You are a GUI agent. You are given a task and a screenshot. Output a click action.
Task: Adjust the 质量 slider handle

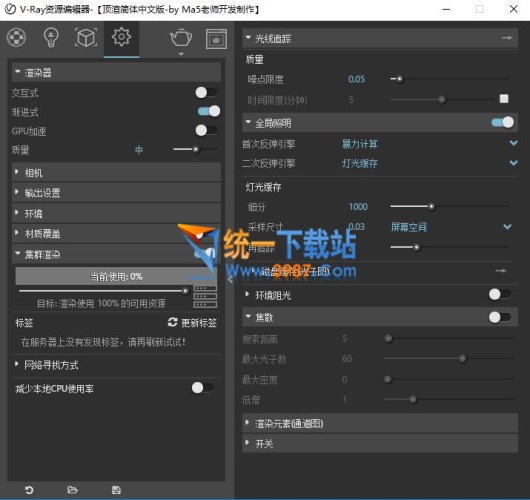196,149
